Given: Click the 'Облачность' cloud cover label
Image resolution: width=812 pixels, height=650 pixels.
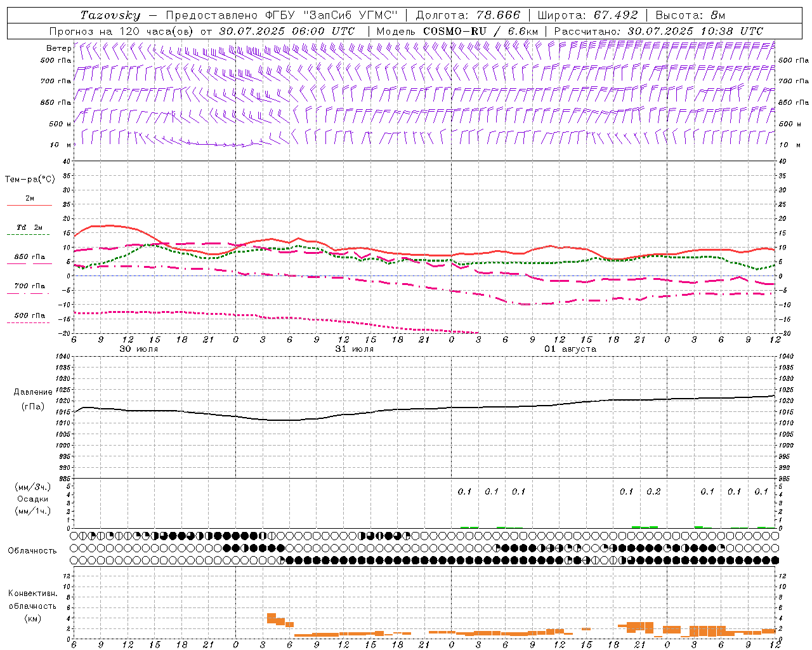Looking at the screenshot, I should tap(32, 551).
